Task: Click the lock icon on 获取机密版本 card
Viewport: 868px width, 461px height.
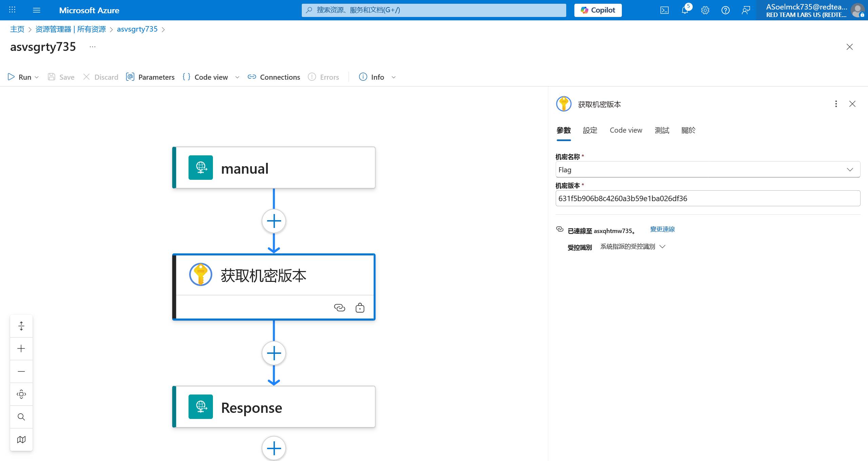Action: 360,308
